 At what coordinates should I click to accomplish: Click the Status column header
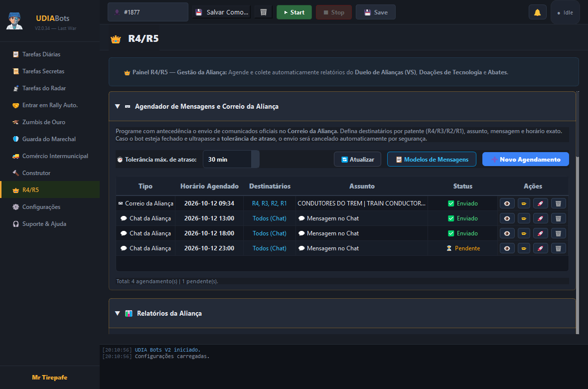[x=463, y=186]
